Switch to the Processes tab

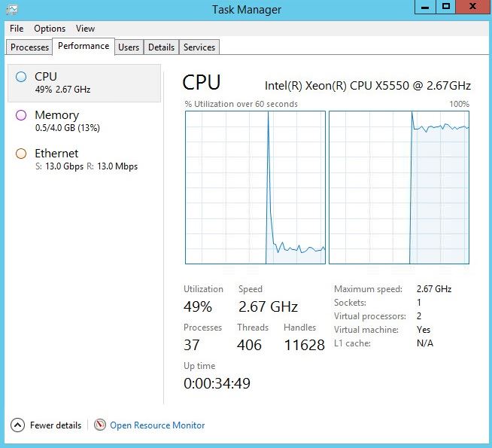pos(30,47)
